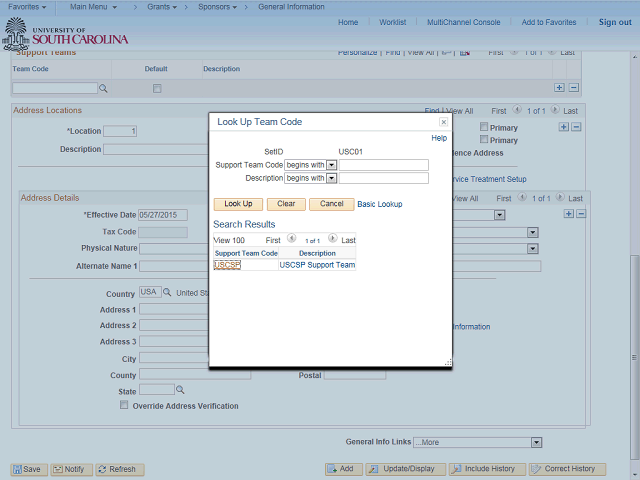
Task: Click Update/Display button
Action: point(405,469)
